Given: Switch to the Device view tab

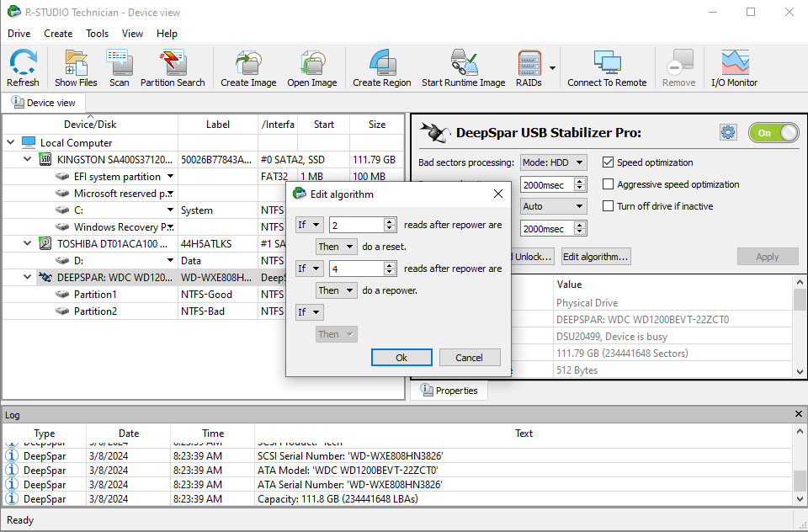Looking at the screenshot, I should [x=43, y=103].
